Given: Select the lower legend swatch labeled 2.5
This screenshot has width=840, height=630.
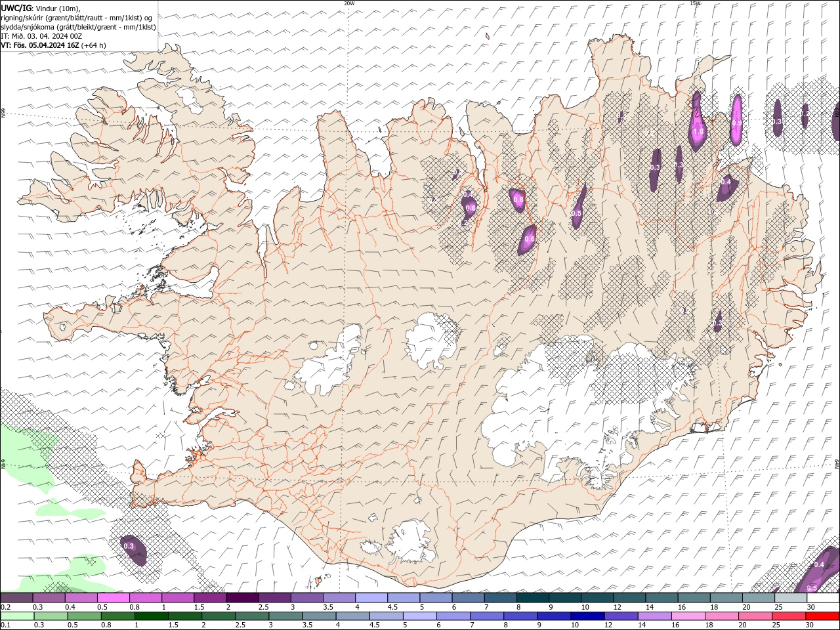Looking at the screenshot, I should tap(251, 616).
